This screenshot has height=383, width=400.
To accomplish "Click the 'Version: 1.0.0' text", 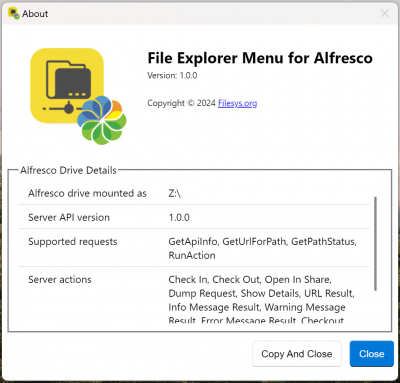I will pos(172,75).
